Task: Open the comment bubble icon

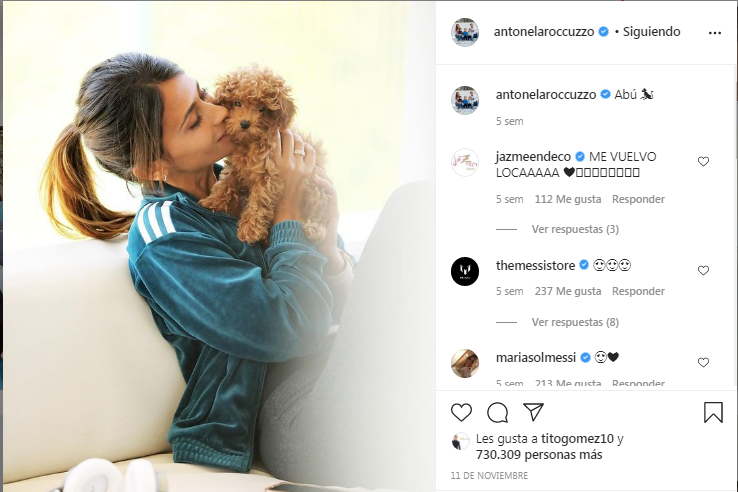Action: [x=497, y=412]
